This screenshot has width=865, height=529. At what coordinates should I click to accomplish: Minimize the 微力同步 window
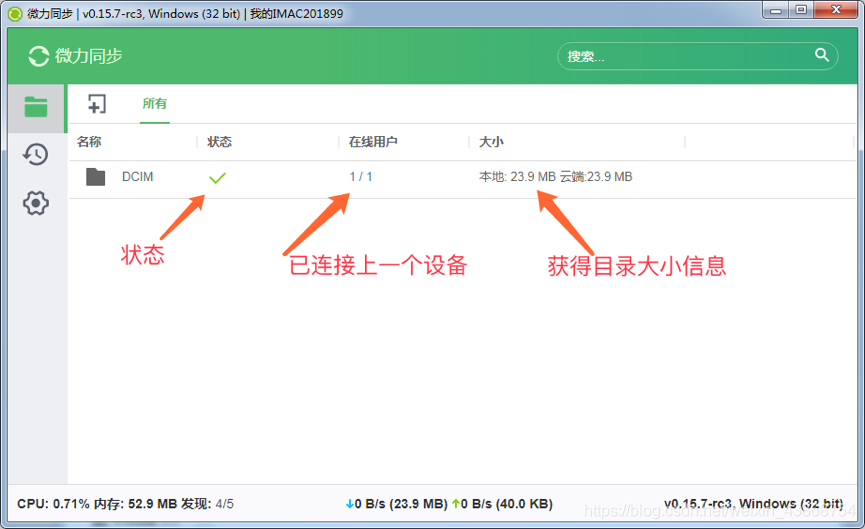pyautogui.click(x=776, y=10)
